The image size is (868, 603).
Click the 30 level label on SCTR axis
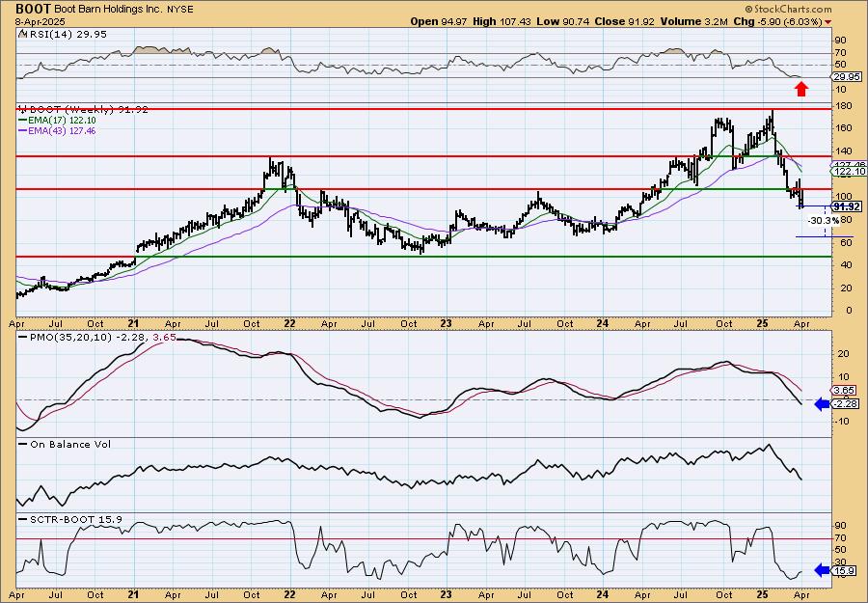tap(840, 562)
